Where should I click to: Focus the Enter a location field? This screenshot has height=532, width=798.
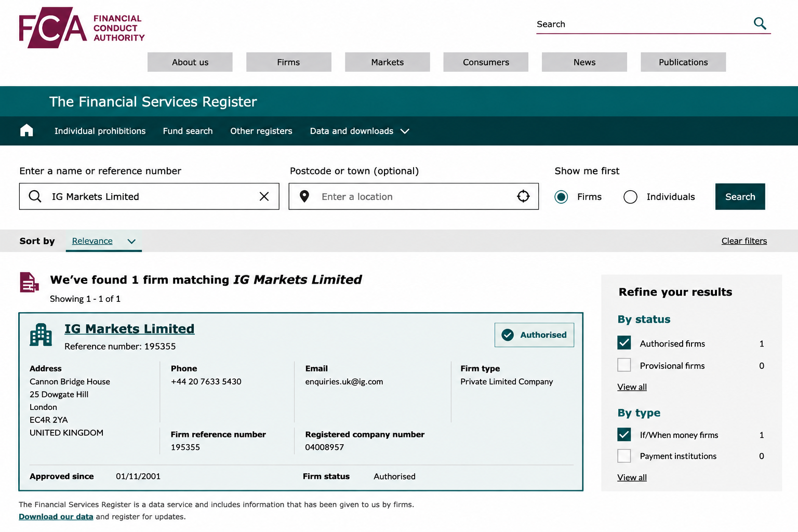point(414,196)
